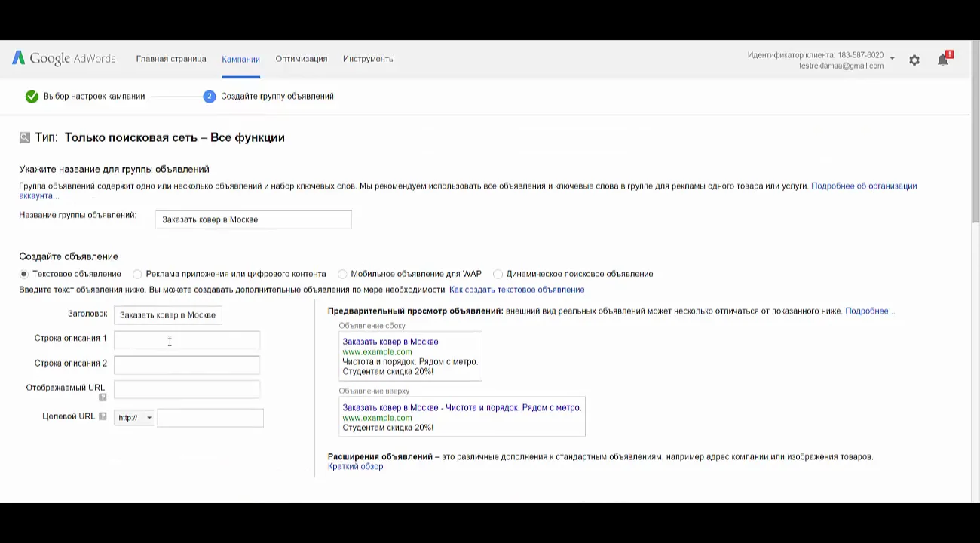Click the Отображаемый URL input field

click(x=187, y=389)
